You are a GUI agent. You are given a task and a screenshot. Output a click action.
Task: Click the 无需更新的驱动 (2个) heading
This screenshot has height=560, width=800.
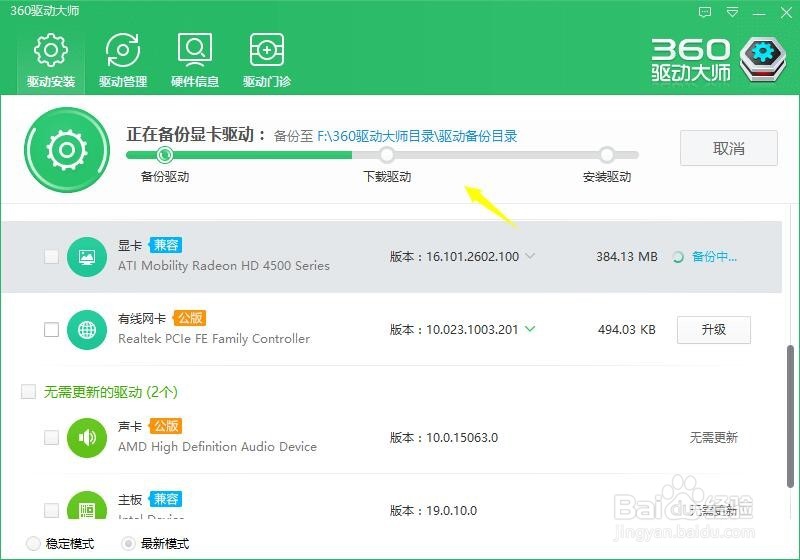(111, 392)
